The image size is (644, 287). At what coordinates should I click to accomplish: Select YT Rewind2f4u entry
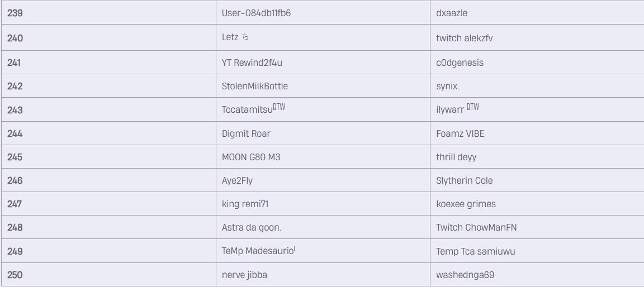click(x=252, y=63)
